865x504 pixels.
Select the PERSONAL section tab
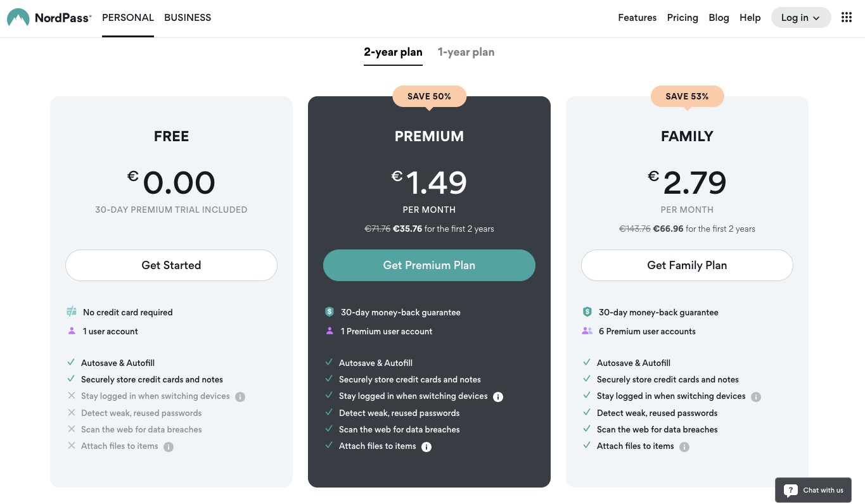tap(128, 18)
